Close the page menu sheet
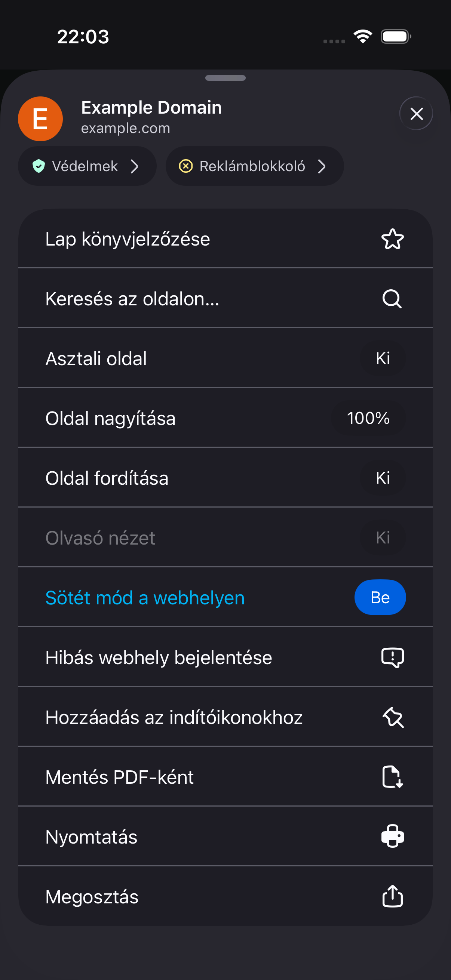This screenshot has height=980, width=451. point(416,113)
